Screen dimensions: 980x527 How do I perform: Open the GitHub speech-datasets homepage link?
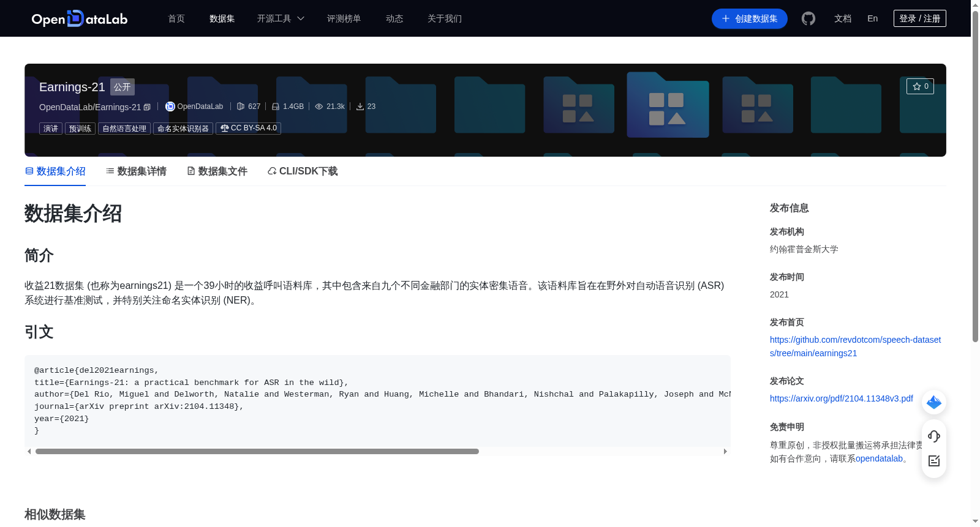[x=855, y=346]
